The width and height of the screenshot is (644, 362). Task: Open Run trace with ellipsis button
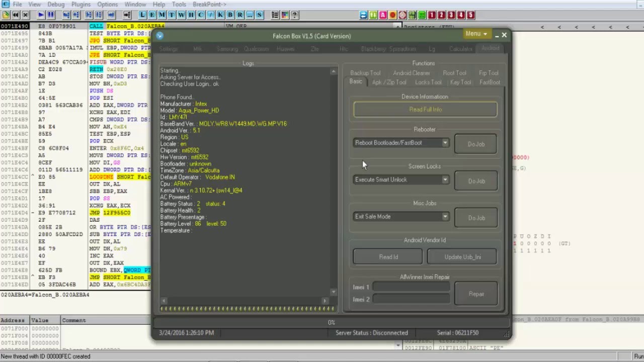pos(250,15)
